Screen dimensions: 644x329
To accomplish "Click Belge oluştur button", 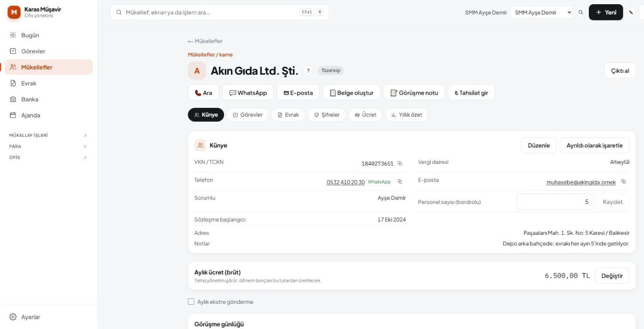I will point(351,92).
